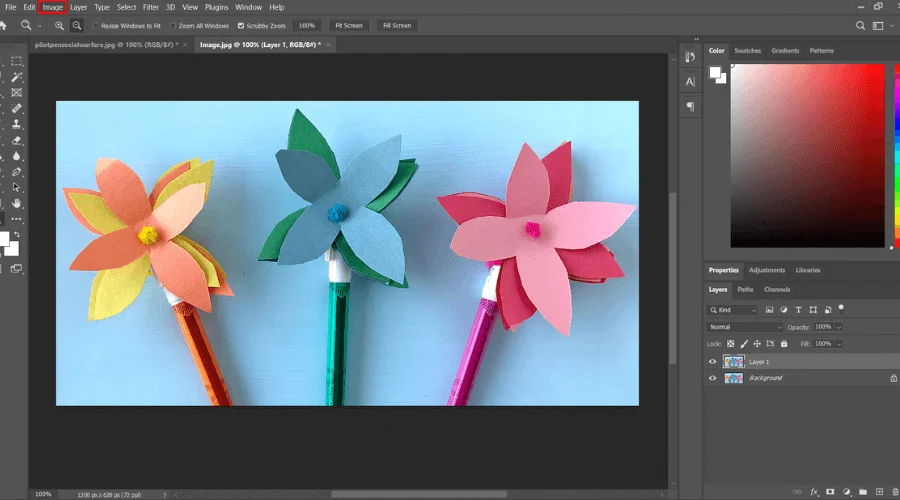Screen dimensions: 900x500
Task: Enable Resize Windows to Fit checkbox
Action: [x=96, y=26]
